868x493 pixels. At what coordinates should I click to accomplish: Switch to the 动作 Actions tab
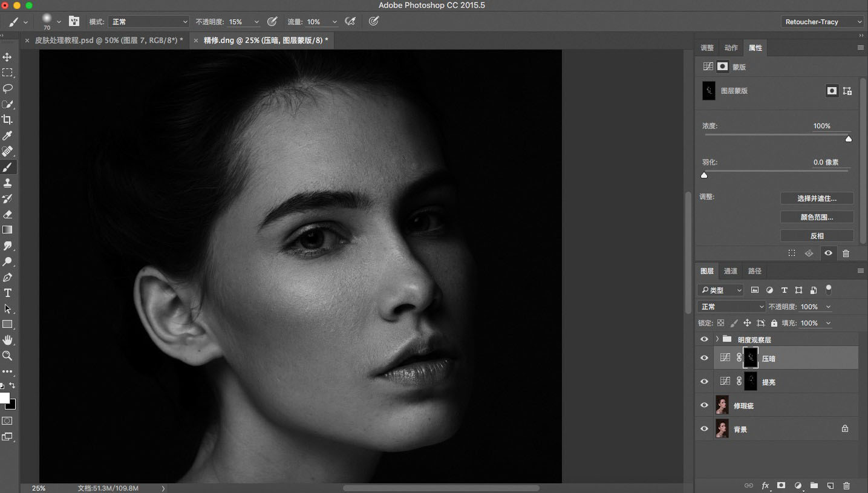[731, 48]
